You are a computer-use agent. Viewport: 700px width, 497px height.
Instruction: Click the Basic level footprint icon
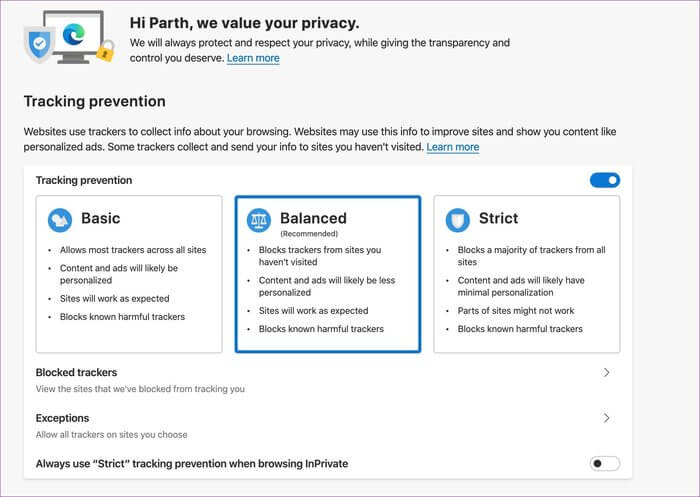(60, 220)
